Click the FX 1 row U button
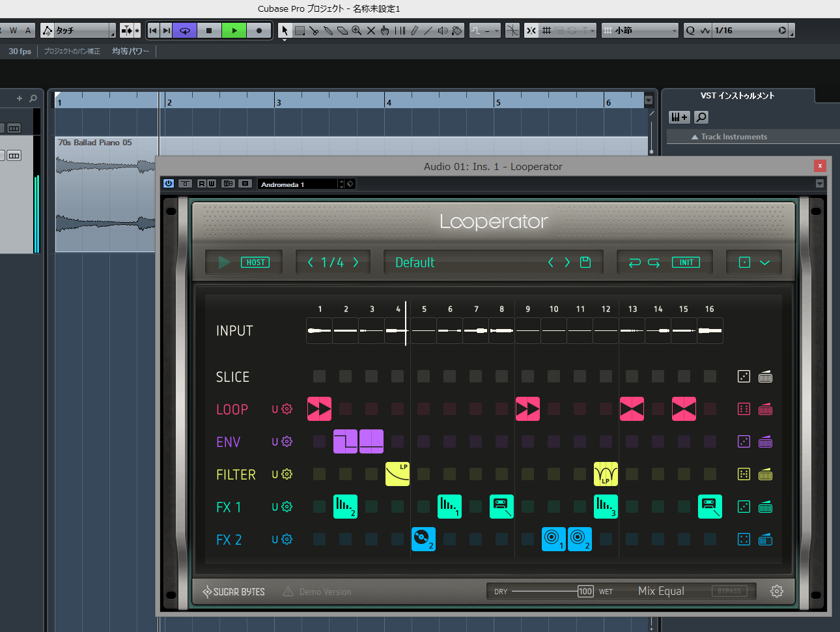The width and height of the screenshot is (840, 632). (275, 507)
